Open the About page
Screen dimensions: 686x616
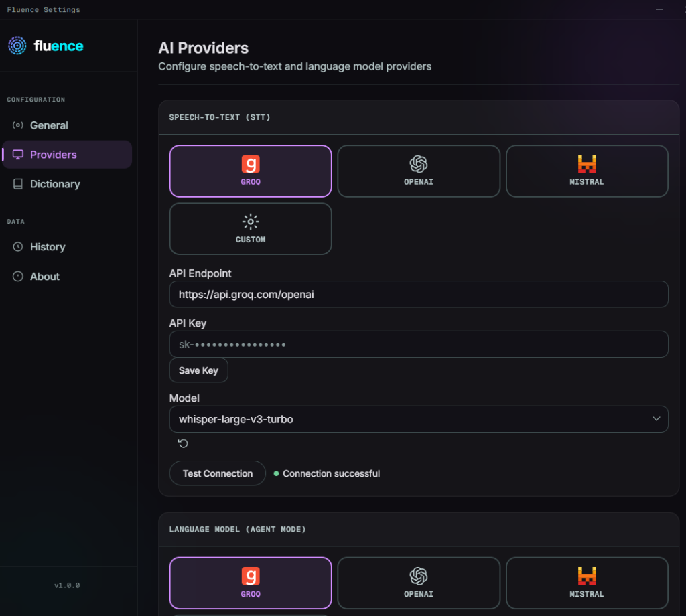tap(67, 277)
